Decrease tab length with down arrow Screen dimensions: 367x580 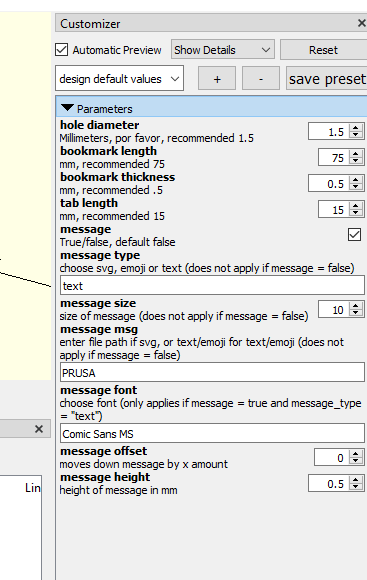356,213
